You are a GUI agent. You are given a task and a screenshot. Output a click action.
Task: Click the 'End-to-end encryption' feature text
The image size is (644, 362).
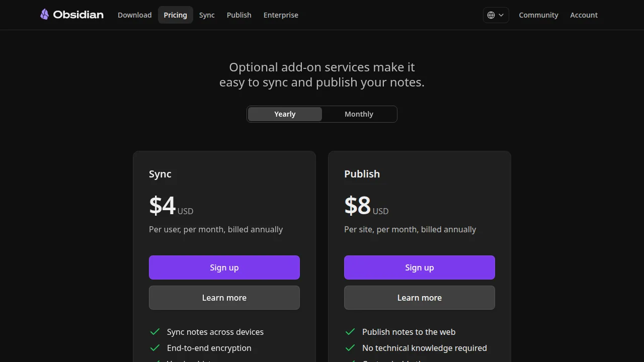(x=209, y=348)
